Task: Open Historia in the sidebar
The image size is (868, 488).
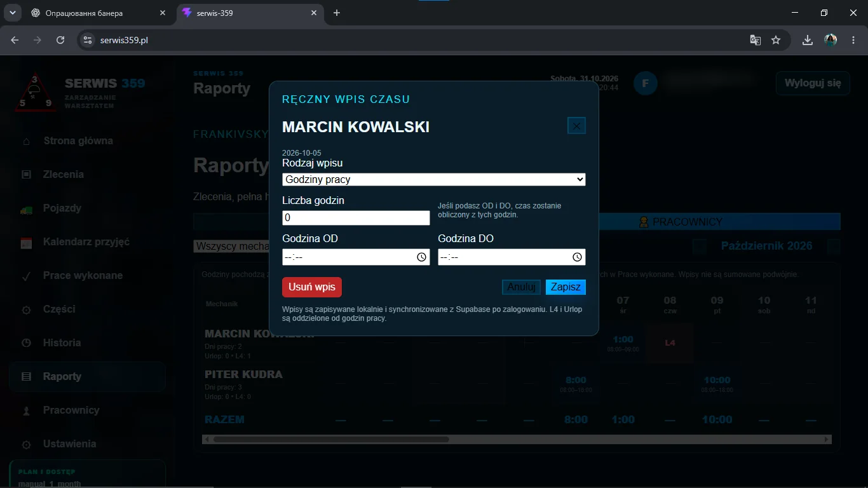Action: (88, 343)
